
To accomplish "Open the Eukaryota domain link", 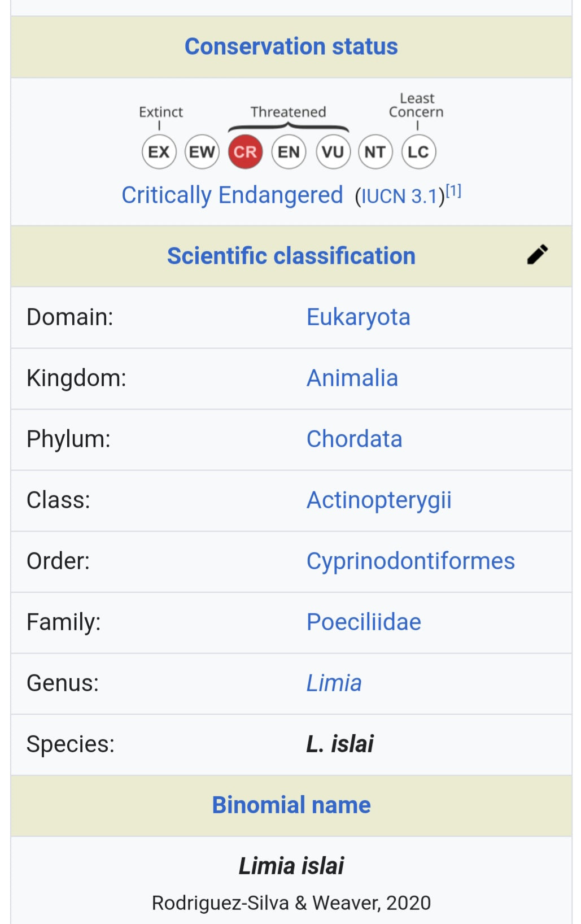I will 359,317.
